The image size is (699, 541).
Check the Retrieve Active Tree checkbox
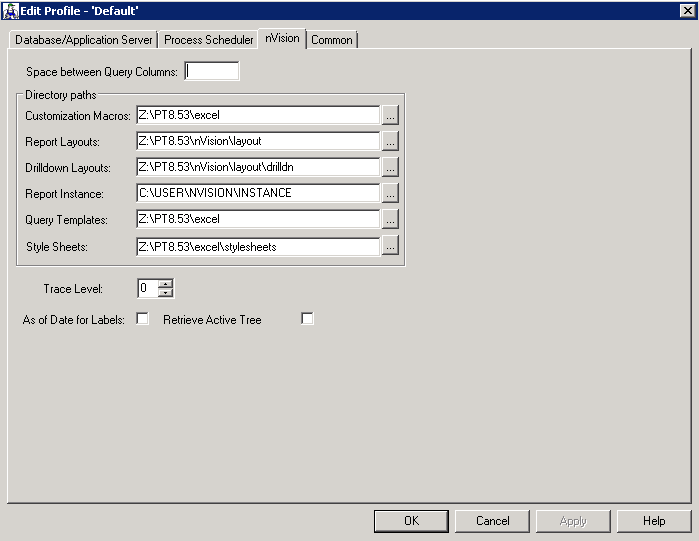(307, 319)
